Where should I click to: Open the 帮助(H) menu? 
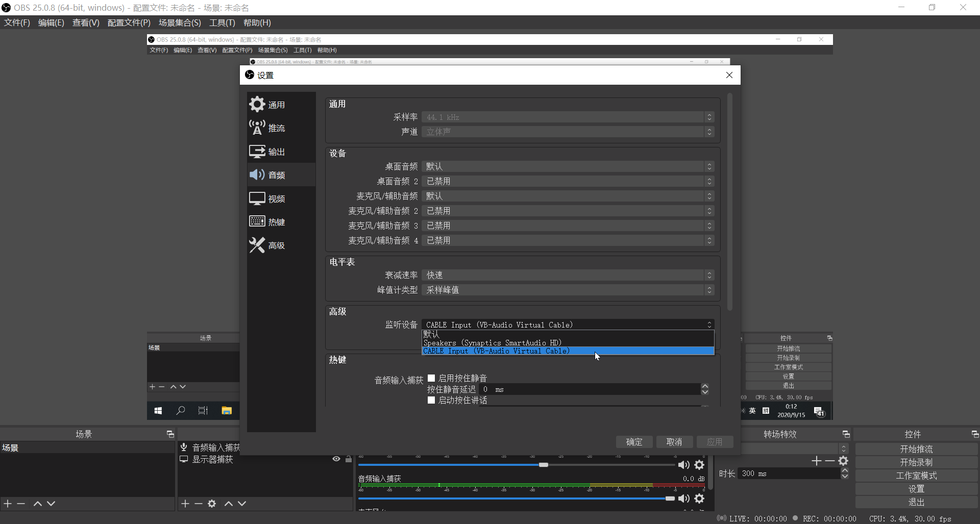coord(257,22)
